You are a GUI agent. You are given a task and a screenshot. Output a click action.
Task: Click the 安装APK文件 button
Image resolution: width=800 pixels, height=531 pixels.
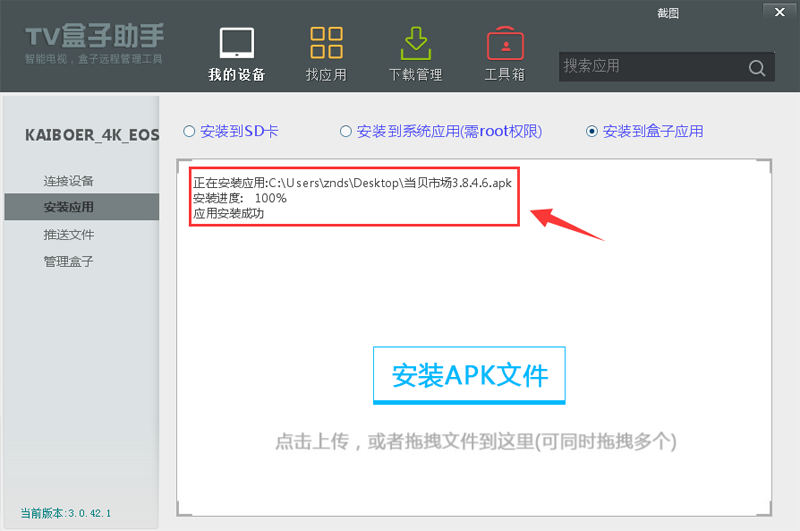469,375
